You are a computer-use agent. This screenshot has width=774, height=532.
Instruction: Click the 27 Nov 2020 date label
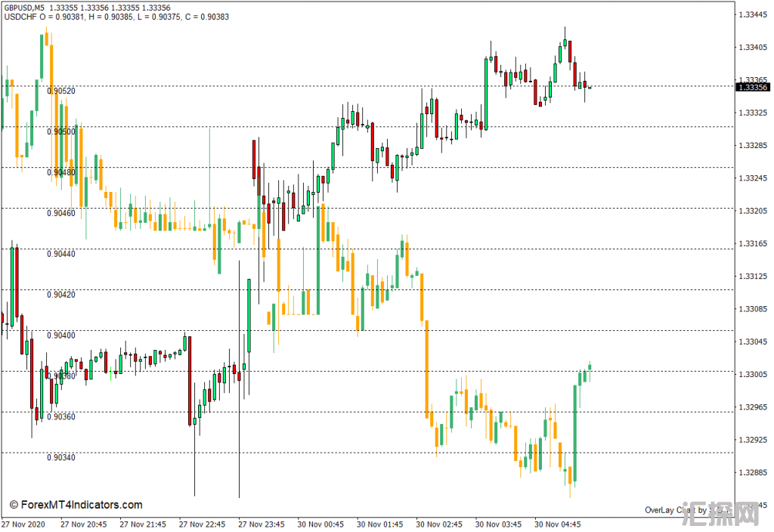click(x=22, y=523)
